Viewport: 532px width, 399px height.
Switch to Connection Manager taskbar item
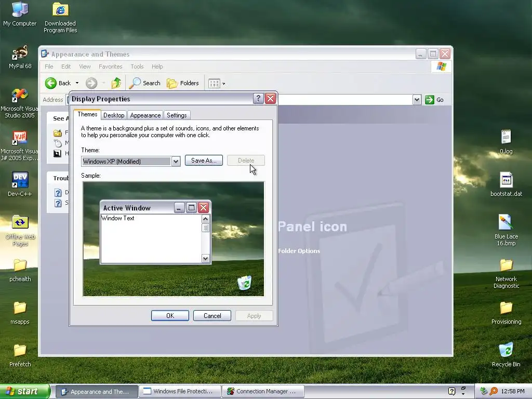click(x=263, y=391)
